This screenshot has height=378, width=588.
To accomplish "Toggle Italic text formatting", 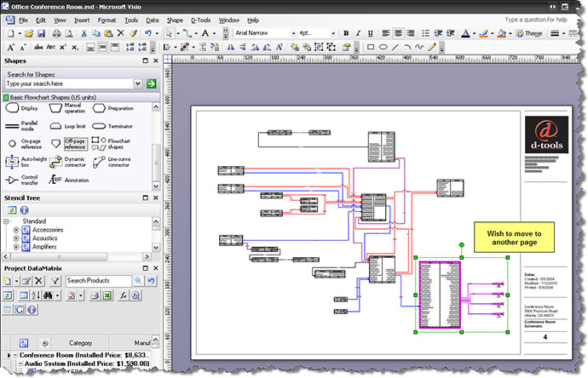I will click(x=358, y=33).
